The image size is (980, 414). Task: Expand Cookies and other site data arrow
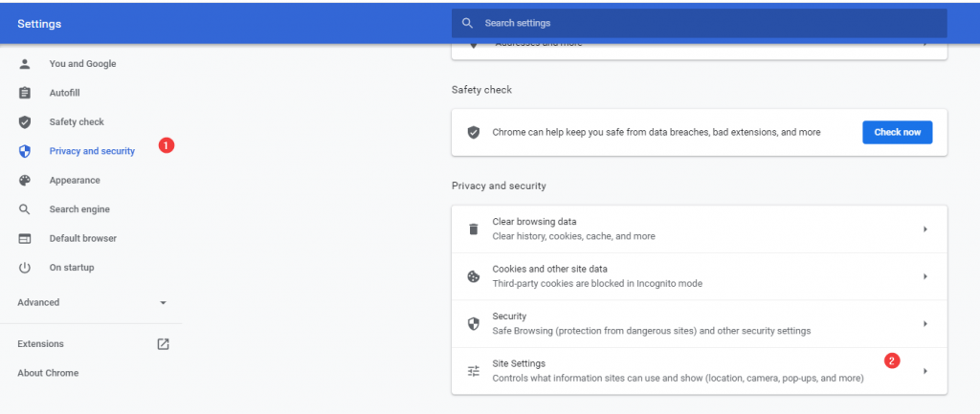click(x=925, y=276)
